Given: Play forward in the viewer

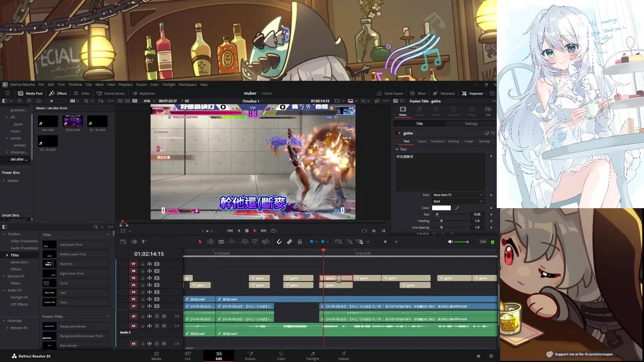Looking at the screenshot, I should pyautogui.click(x=255, y=231).
